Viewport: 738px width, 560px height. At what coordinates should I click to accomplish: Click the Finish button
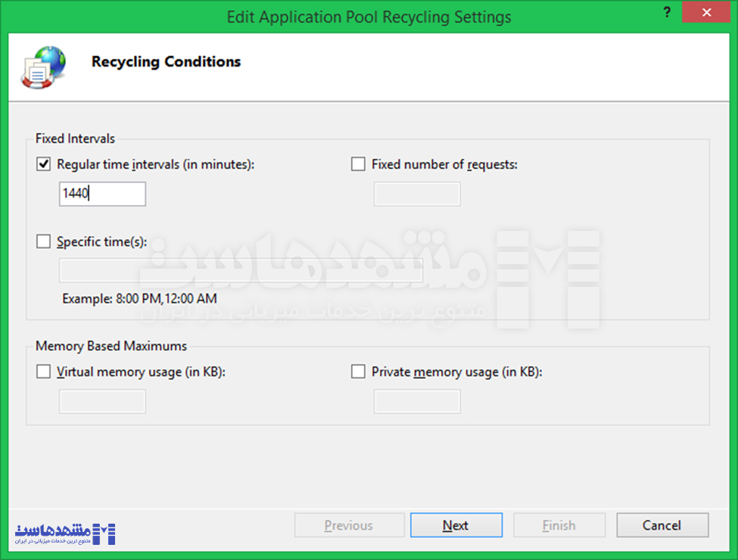(x=559, y=525)
